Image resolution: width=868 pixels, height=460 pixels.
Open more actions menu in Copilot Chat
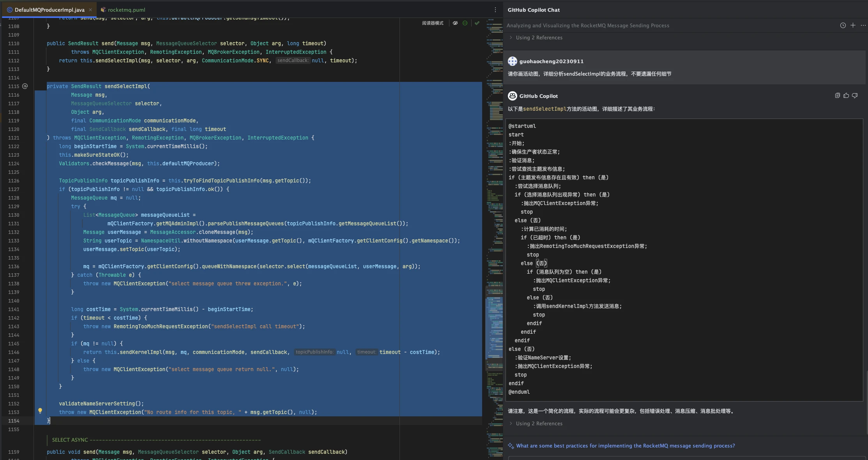(x=863, y=25)
